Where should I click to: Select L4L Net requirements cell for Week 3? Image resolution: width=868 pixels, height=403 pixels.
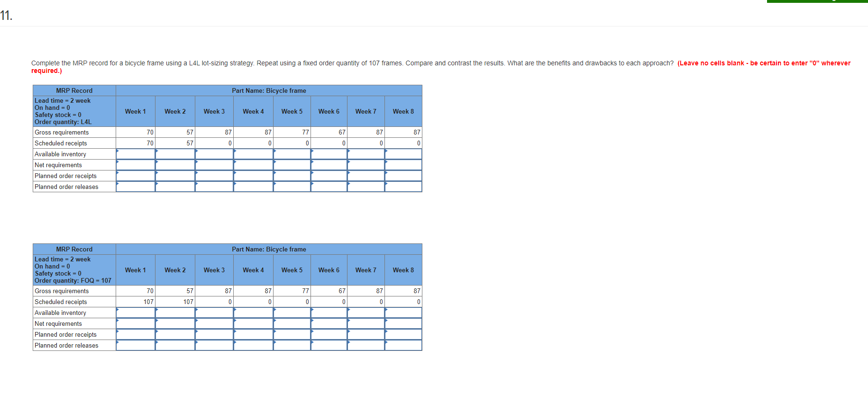214,165
